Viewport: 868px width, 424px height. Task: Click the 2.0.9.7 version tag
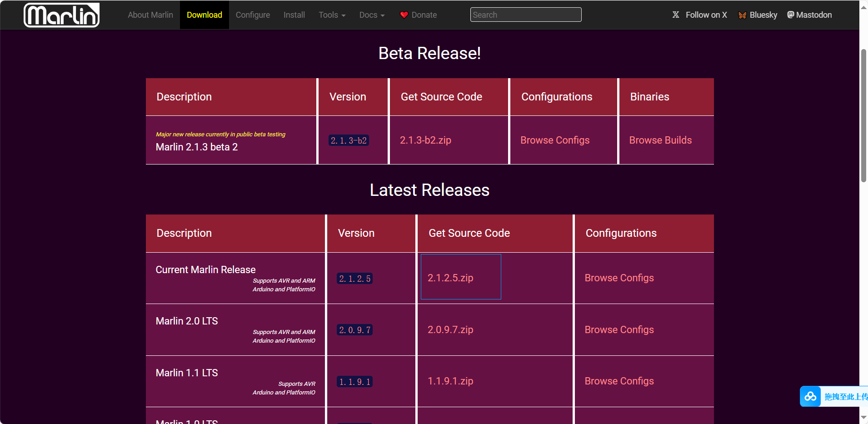click(354, 330)
